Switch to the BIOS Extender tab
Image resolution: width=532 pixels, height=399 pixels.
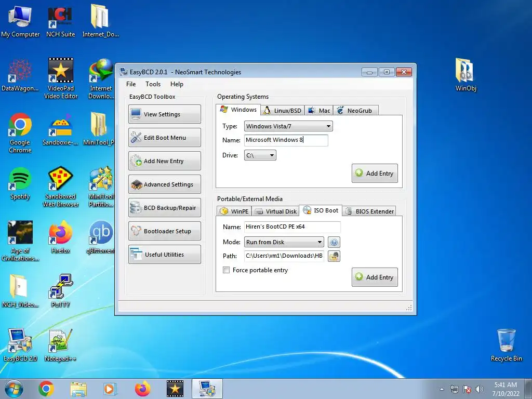coord(369,211)
